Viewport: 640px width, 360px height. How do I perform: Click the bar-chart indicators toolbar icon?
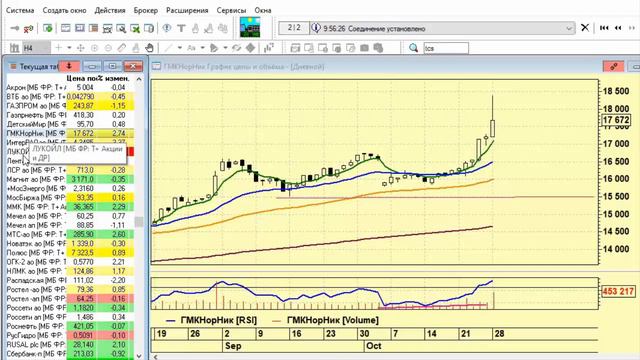269,48
